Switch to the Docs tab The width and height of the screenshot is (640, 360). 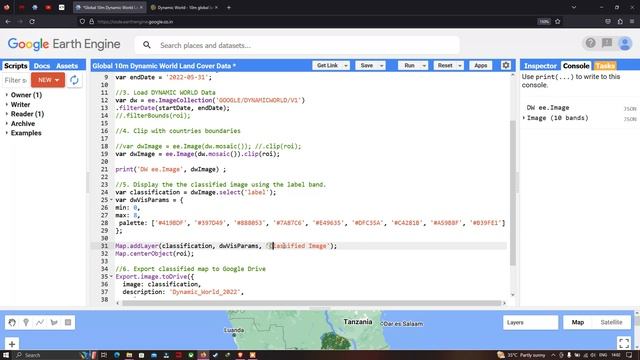coord(42,66)
